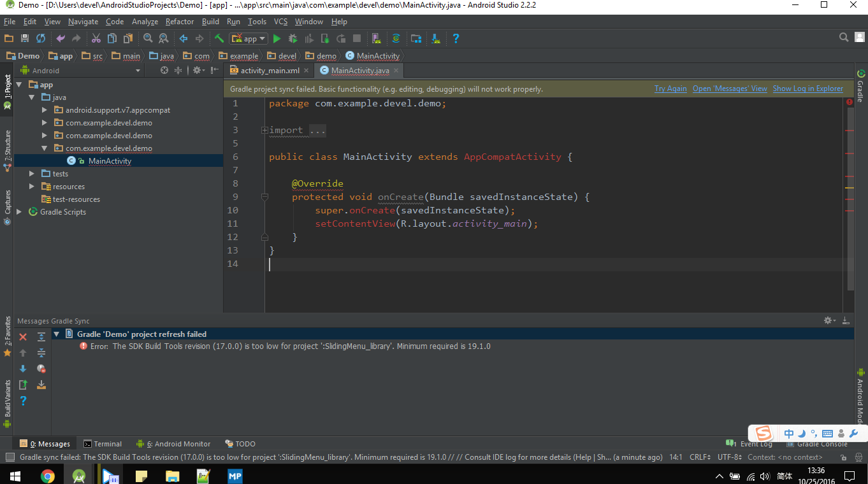This screenshot has width=868, height=484.
Task: Click the blue Help question mark in toolbar
Action: pos(456,38)
